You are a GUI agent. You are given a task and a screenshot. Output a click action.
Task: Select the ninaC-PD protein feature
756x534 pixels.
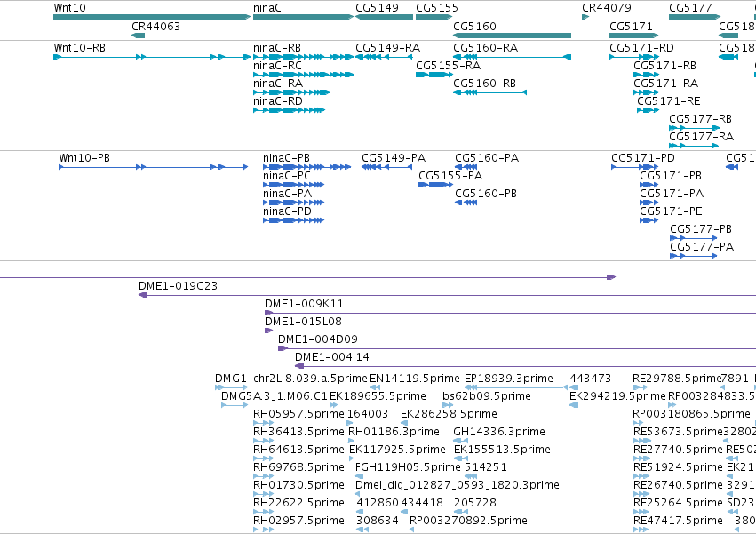pos(294,221)
